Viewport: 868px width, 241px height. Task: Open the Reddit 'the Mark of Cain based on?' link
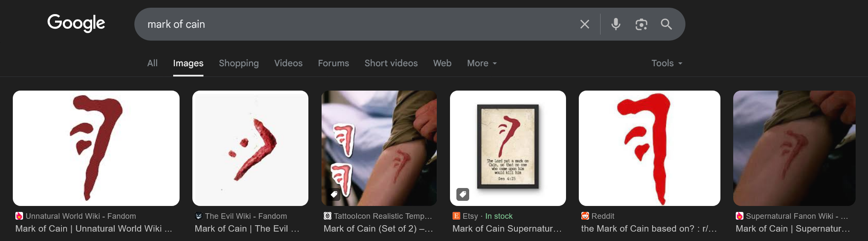[x=649, y=229]
